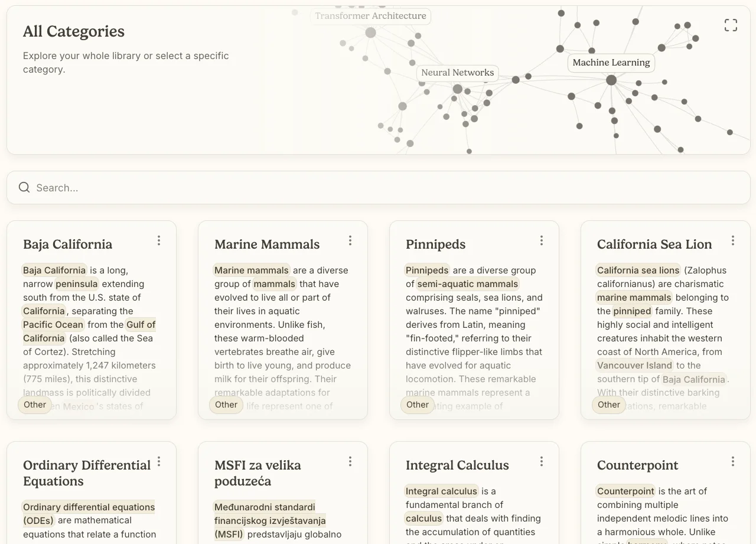Select the Transformer Architecture node label
Image resolution: width=756 pixels, height=544 pixels.
(x=370, y=16)
